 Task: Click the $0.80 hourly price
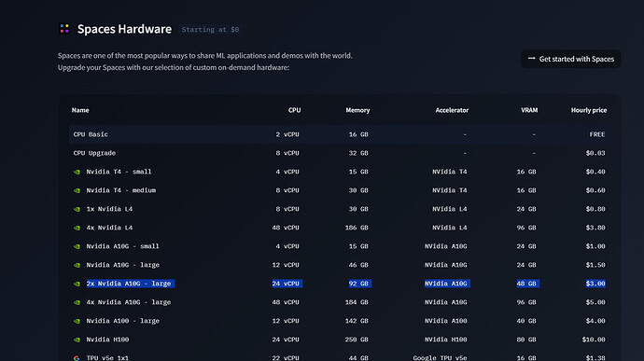coord(595,209)
